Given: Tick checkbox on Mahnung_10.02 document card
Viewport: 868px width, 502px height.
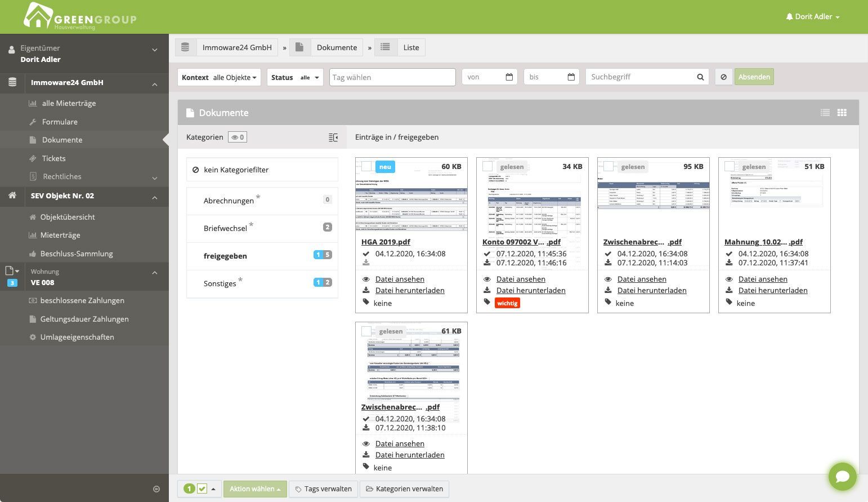Looking at the screenshot, I should coord(730,166).
